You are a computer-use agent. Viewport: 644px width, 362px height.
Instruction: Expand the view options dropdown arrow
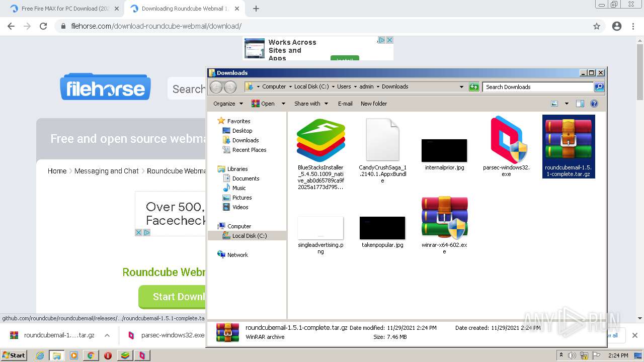(567, 104)
